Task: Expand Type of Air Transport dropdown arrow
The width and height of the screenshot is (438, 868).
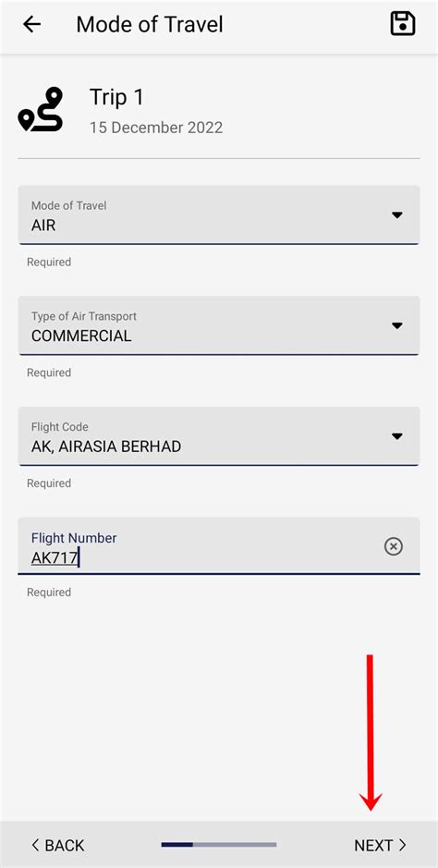Action: [x=396, y=325]
